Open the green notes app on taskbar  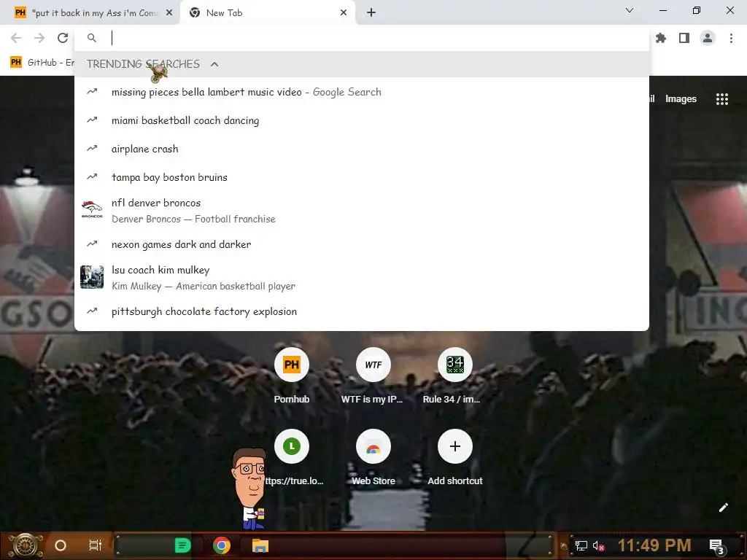(183, 545)
